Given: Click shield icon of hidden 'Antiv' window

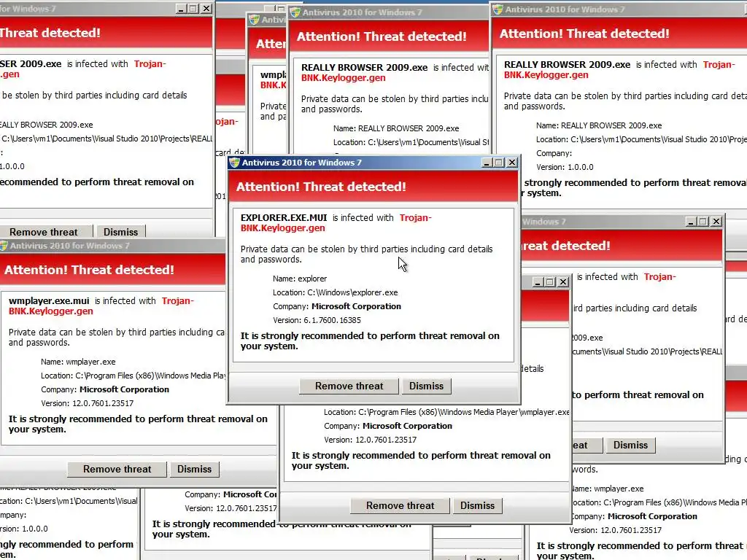Looking at the screenshot, I should [x=254, y=20].
